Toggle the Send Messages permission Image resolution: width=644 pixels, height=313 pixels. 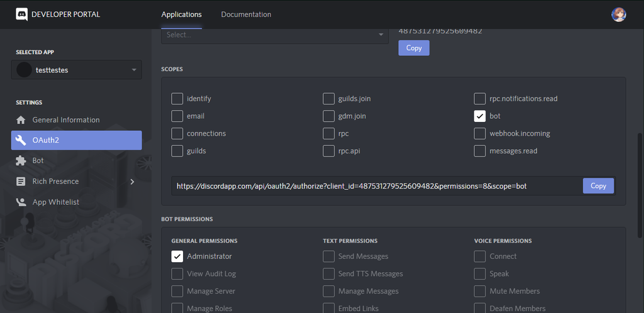click(328, 256)
